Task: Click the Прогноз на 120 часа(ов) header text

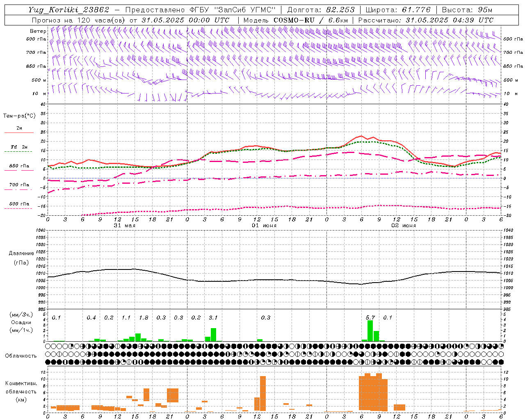Action: coord(79,20)
